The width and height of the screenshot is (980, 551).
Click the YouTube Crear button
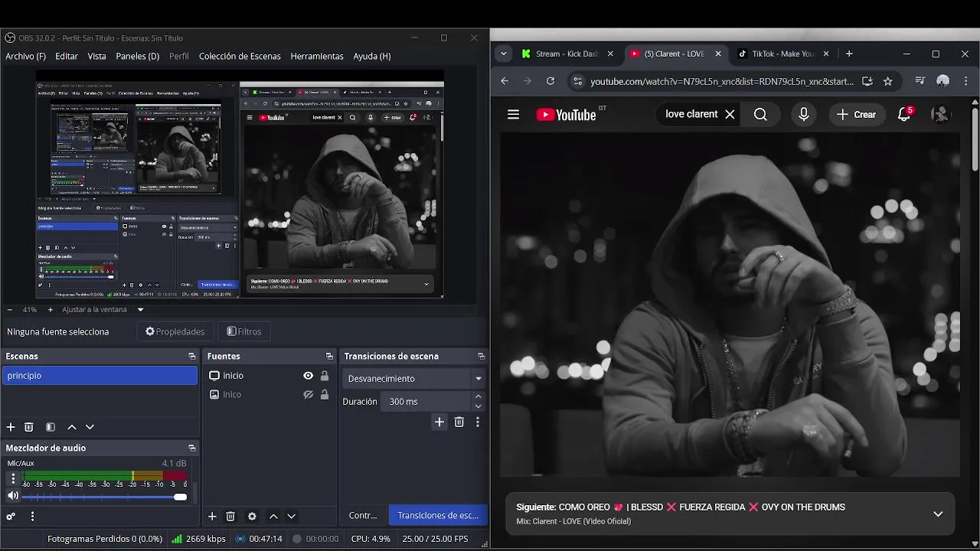[x=856, y=114]
